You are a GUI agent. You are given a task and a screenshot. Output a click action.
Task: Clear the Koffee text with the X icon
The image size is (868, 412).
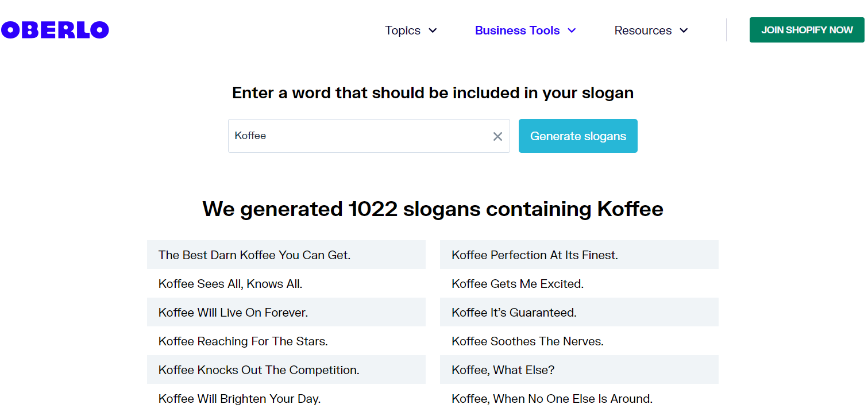497,136
